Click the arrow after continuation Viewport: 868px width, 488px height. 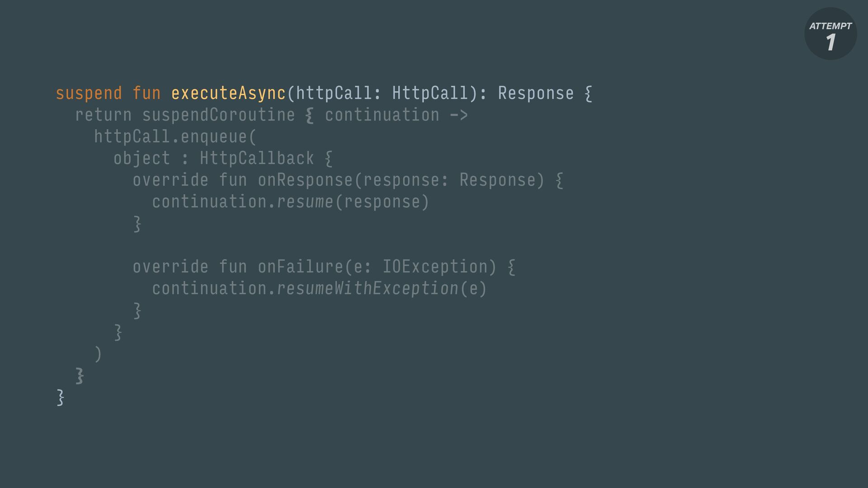458,115
